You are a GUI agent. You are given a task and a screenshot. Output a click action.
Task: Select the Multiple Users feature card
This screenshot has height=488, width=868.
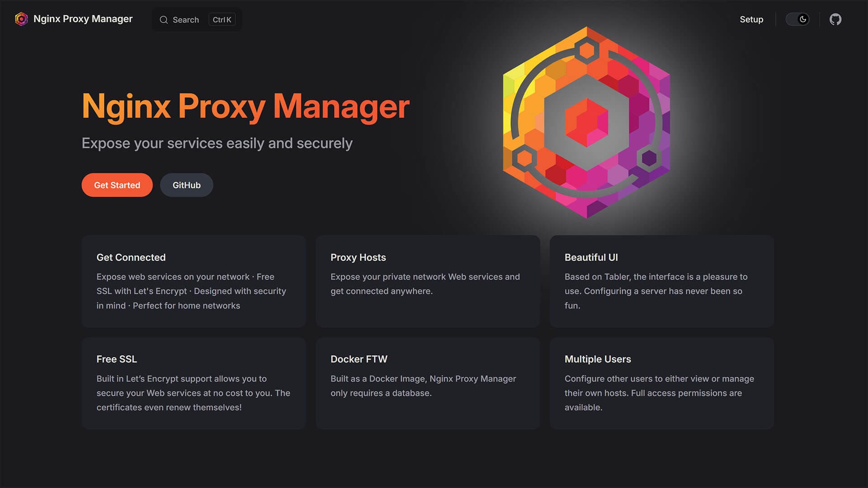[x=661, y=383]
